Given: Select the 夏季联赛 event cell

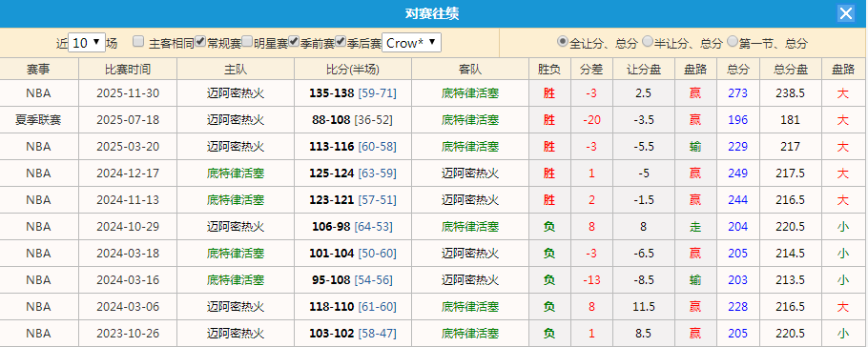Looking at the screenshot, I should (x=38, y=119).
